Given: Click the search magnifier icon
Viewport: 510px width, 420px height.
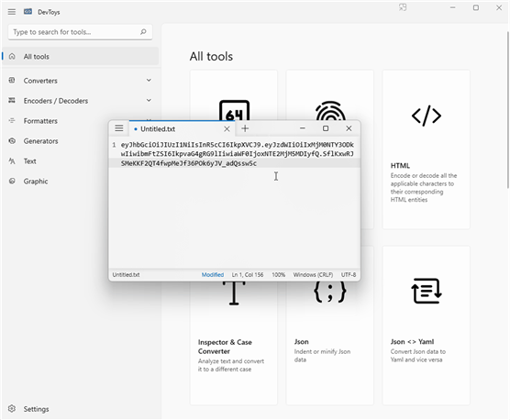Looking at the screenshot, I should click(x=143, y=32).
